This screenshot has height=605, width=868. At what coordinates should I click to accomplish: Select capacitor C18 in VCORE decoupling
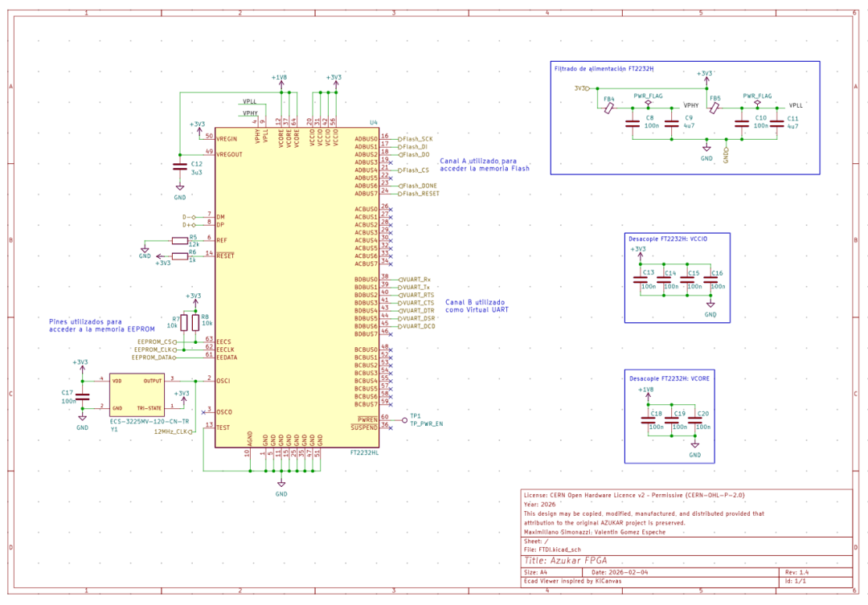point(649,421)
